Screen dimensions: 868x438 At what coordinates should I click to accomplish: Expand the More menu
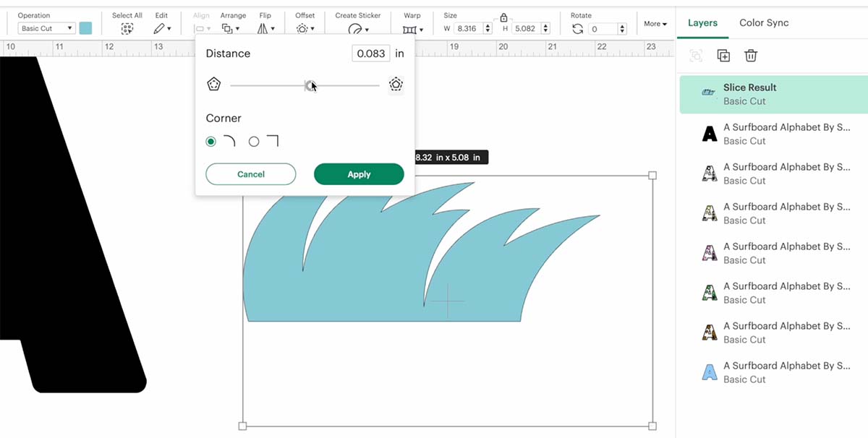[655, 24]
